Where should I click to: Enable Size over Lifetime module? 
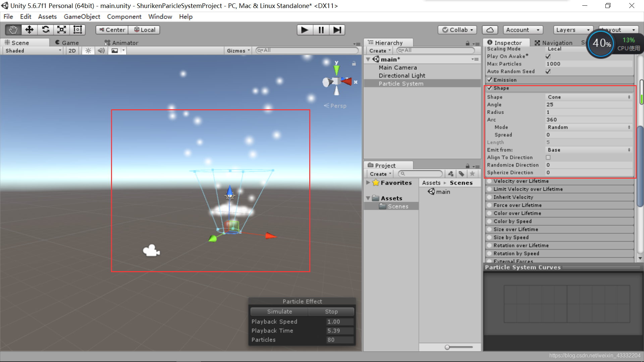(490, 229)
